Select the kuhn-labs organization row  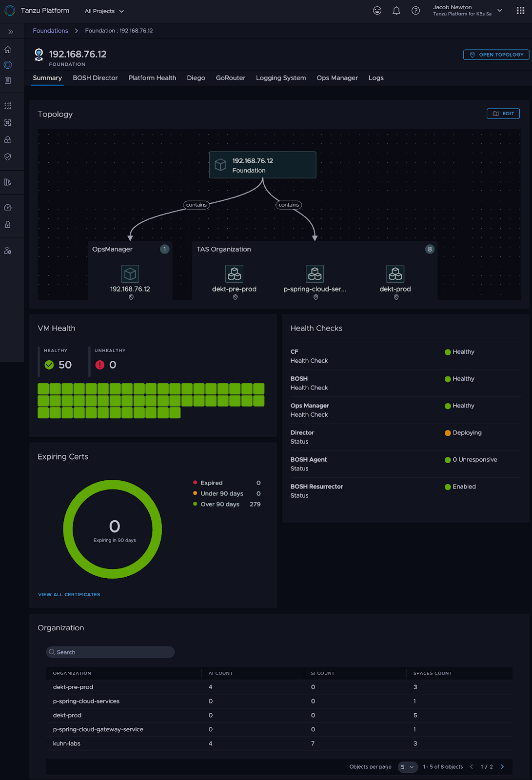(x=279, y=743)
